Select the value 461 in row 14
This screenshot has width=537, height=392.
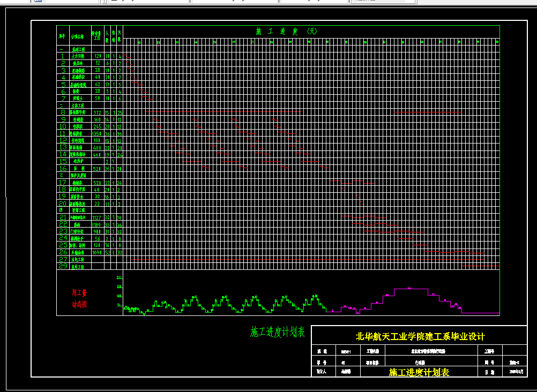pos(97,155)
